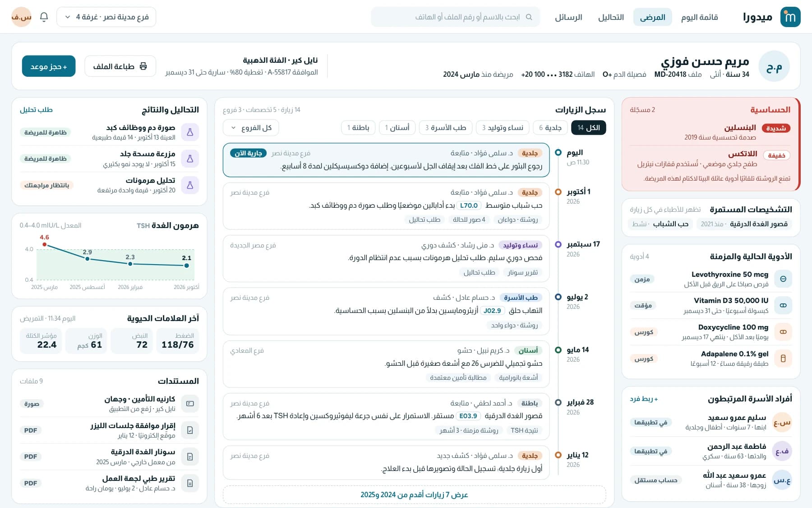Open today's visit card marked جارية الآن
This screenshot has width=812, height=508.
coord(386,160)
